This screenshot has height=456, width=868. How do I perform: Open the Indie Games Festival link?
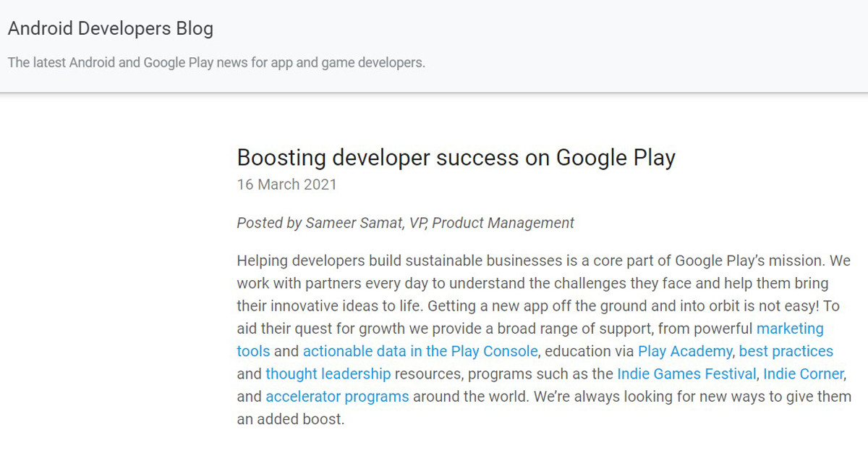[x=687, y=374]
